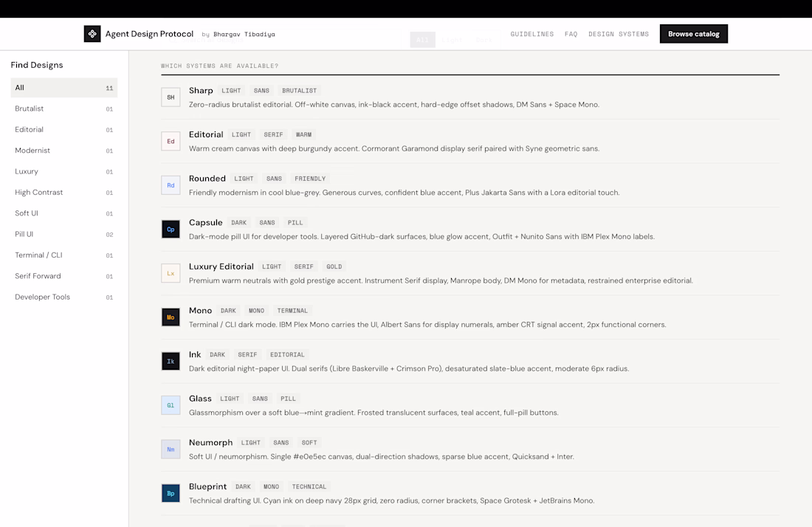The width and height of the screenshot is (812, 527).
Task: Open the Rounded system Rd badge
Action: [171, 185]
